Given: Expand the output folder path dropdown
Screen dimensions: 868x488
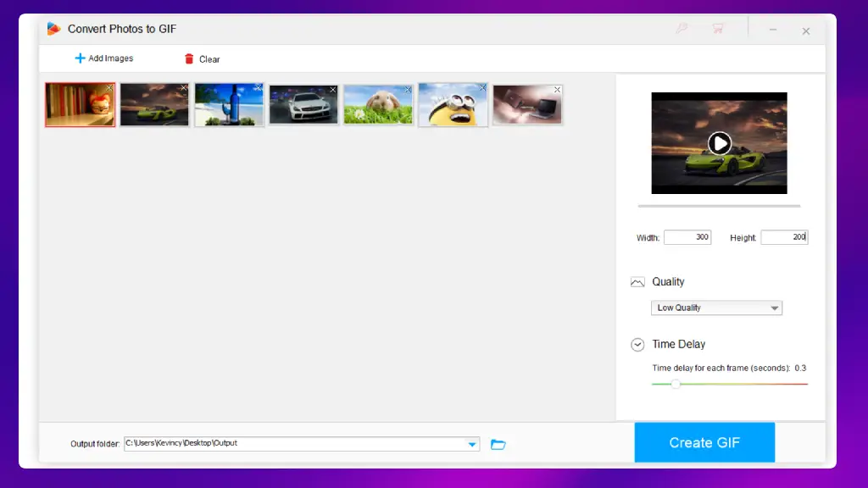Looking at the screenshot, I should [x=471, y=444].
